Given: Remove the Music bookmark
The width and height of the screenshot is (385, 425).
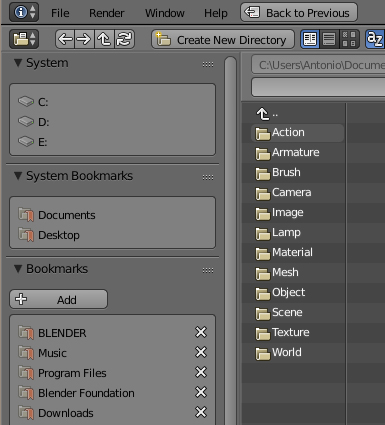Looking at the screenshot, I should tap(201, 352).
